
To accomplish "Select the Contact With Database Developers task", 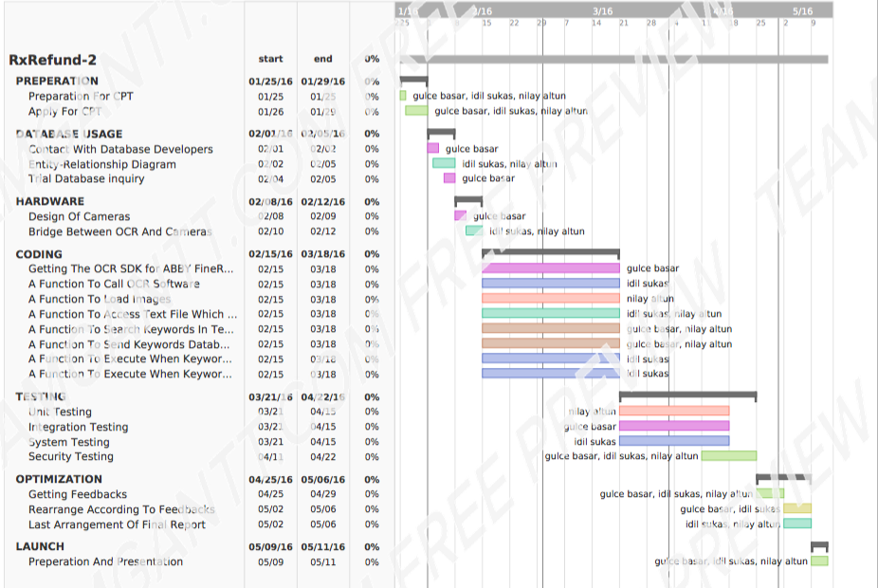I will (x=120, y=149).
